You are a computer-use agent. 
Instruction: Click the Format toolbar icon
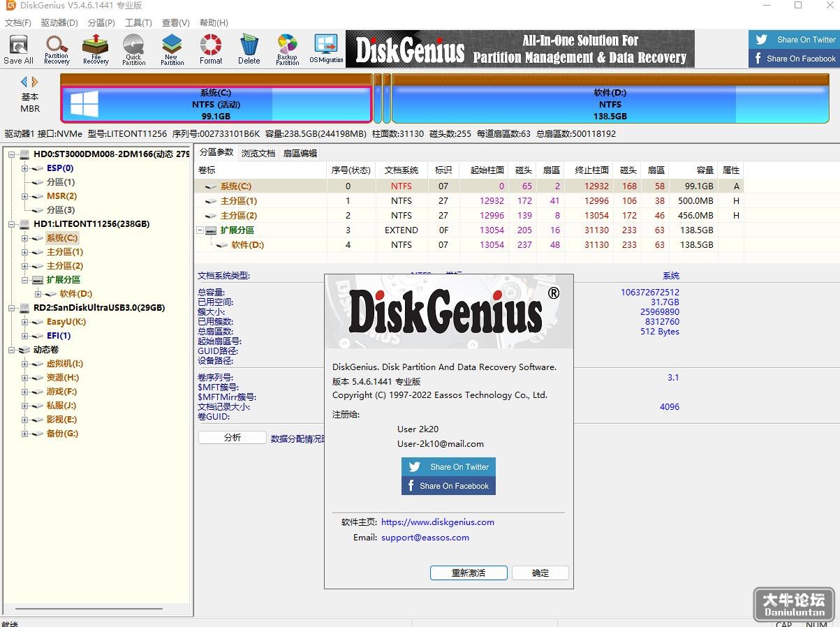211,50
